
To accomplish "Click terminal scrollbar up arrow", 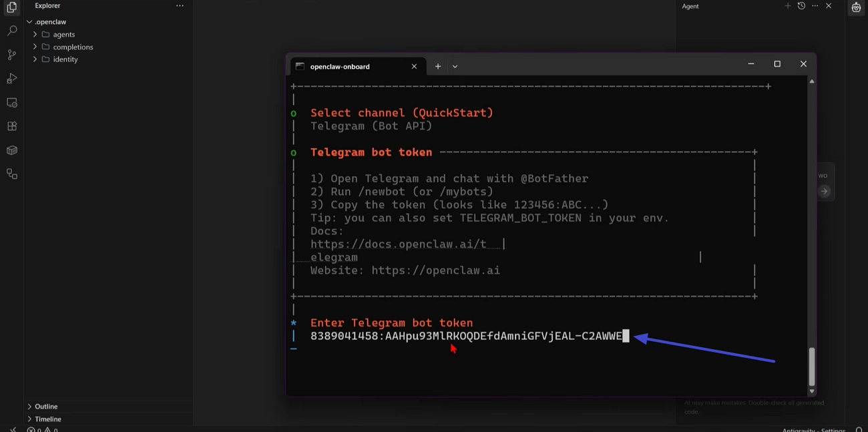I will click(811, 81).
